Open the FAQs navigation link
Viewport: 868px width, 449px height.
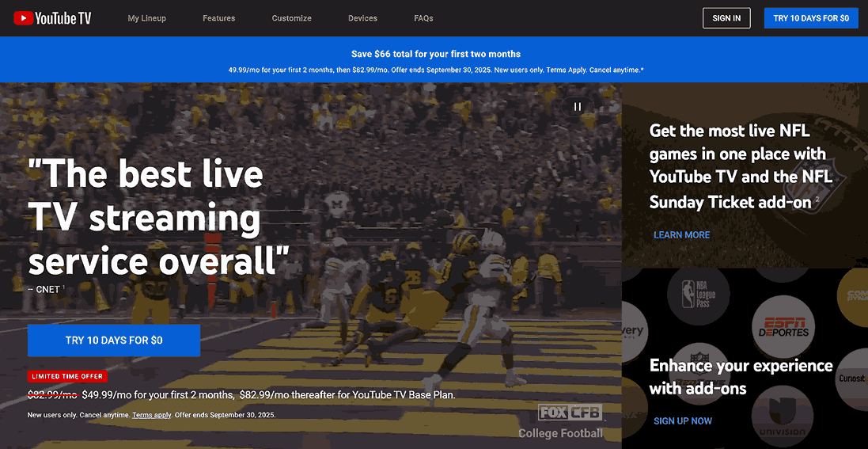423,18
